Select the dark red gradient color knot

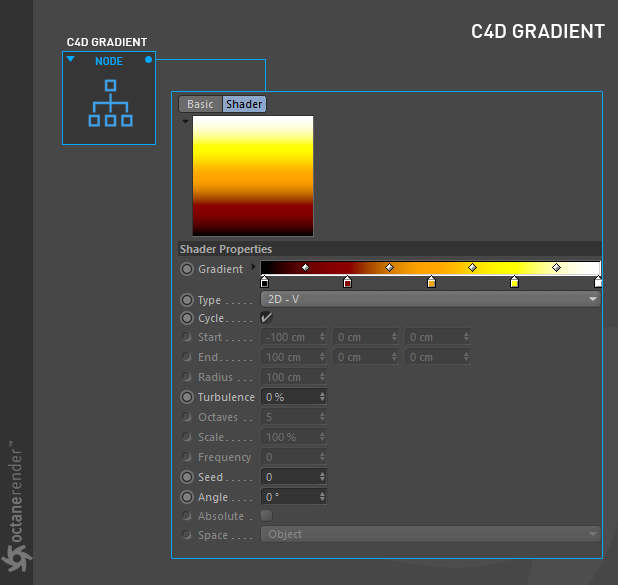tap(347, 282)
